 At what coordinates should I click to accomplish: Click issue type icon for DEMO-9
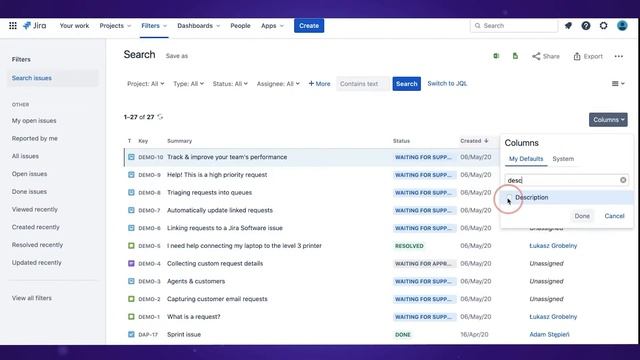pos(131,175)
